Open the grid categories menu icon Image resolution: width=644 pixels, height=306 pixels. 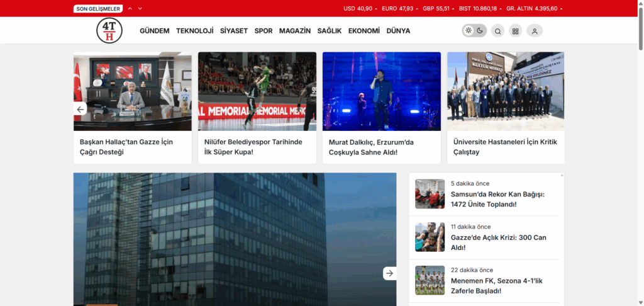tap(516, 31)
